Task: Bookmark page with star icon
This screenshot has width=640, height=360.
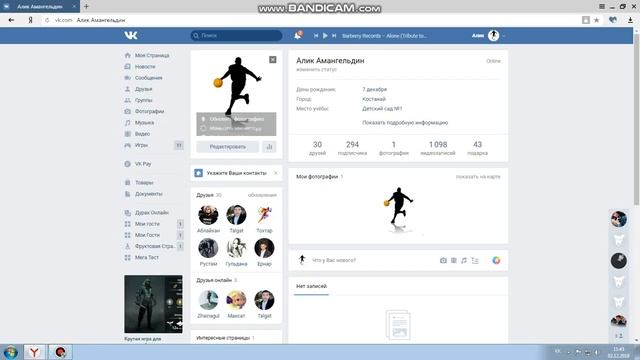Action: [596, 20]
